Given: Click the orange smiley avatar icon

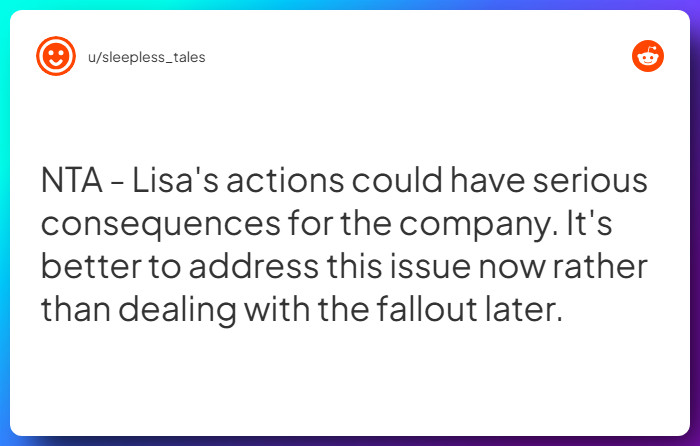Looking at the screenshot, I should click(x=56, y=56).
